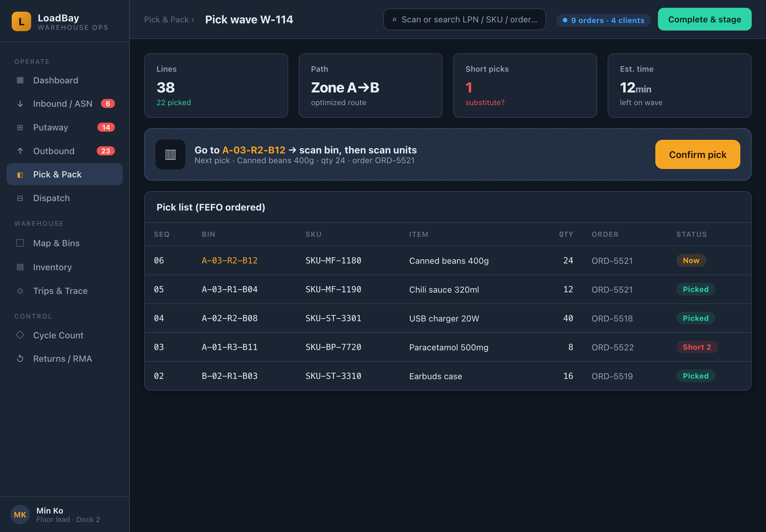The height and width of the screenshot is (532, 766).
Task: Click the Pick & Pack sidebar icon
Action: click(20, 175)
